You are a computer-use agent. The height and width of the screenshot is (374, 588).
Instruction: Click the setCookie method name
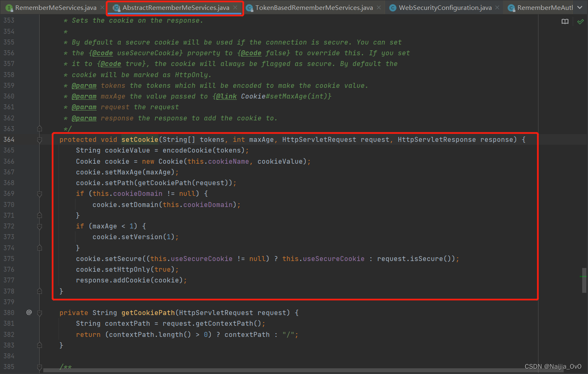tap(140, 139)
